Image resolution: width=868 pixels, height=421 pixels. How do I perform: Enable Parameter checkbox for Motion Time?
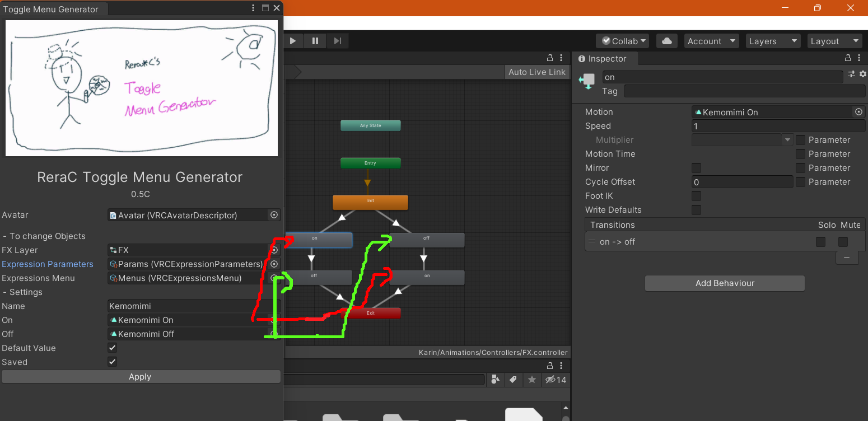coord(800,154)
